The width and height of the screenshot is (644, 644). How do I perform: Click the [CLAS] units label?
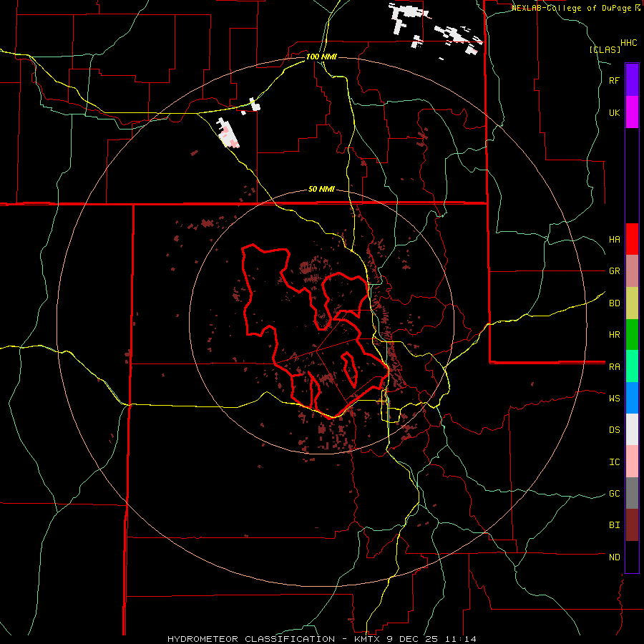(605, 49)
